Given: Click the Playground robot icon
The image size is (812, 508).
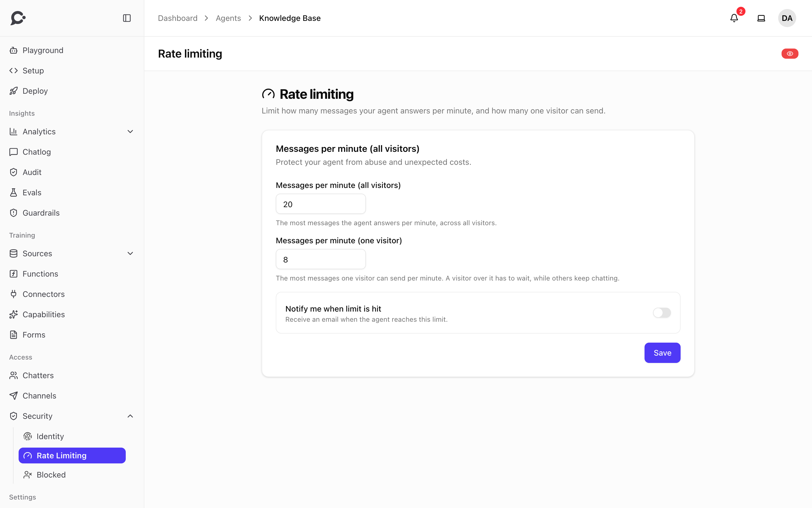Looking at the screenshot, I should point(14,51).
